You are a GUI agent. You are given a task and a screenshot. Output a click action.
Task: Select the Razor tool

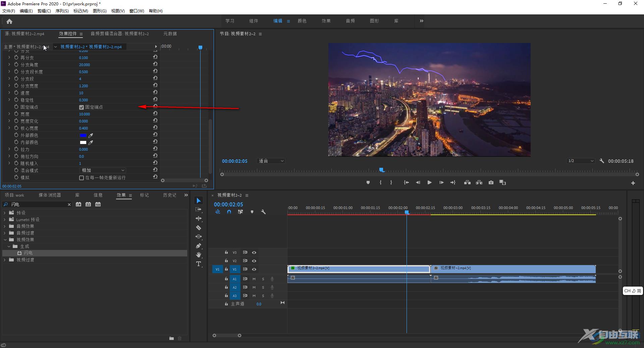pyautogui.click(x=199, y=228)
